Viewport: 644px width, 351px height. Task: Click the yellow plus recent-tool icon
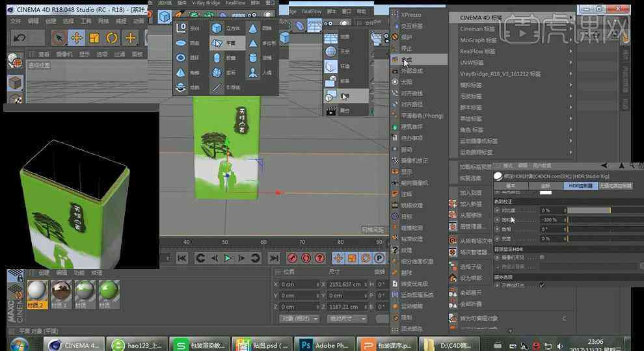[x=130, y=38]
